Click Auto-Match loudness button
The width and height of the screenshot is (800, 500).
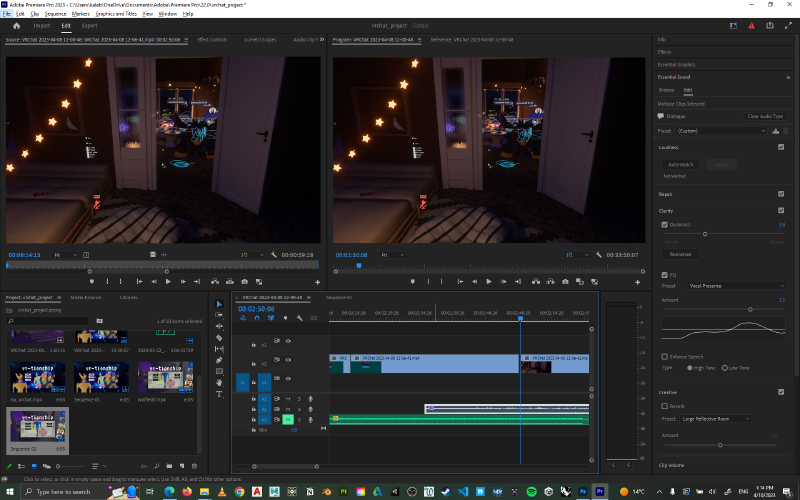click(681, 165)
